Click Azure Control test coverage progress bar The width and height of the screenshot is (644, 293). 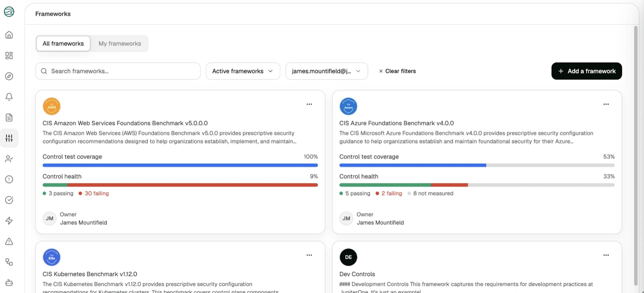click(x=477, y=165)
